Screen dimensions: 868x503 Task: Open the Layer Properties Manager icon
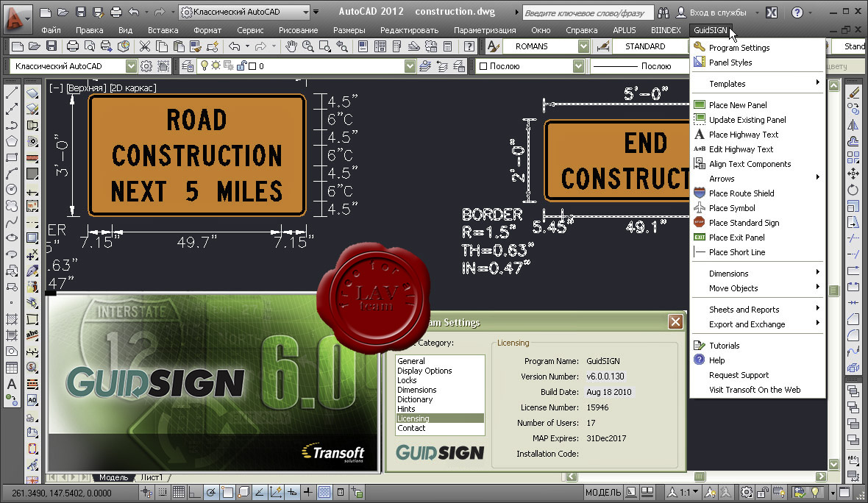[x=188, y=66]
